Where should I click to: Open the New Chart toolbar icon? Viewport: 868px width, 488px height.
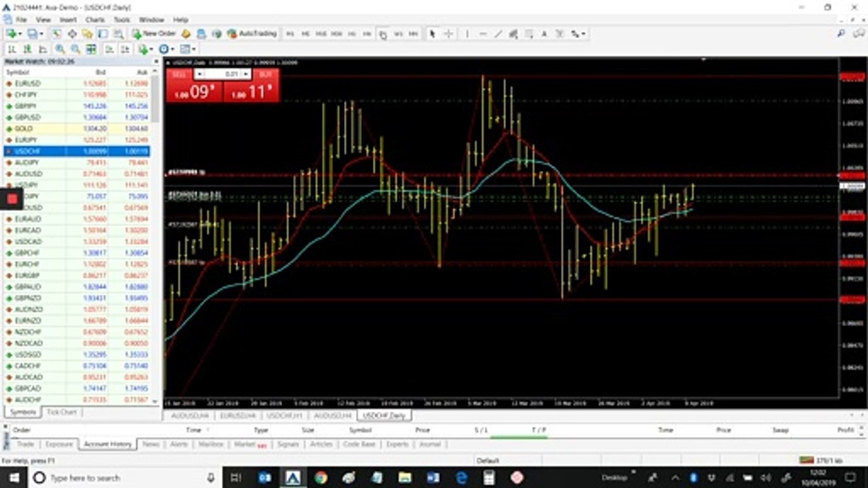(12, 33)
